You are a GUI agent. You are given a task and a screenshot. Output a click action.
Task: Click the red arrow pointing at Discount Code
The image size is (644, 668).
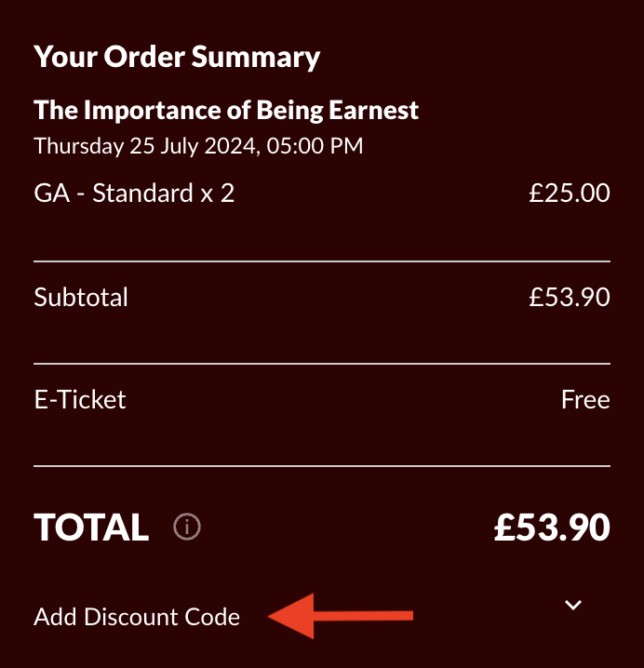(341, 616)
